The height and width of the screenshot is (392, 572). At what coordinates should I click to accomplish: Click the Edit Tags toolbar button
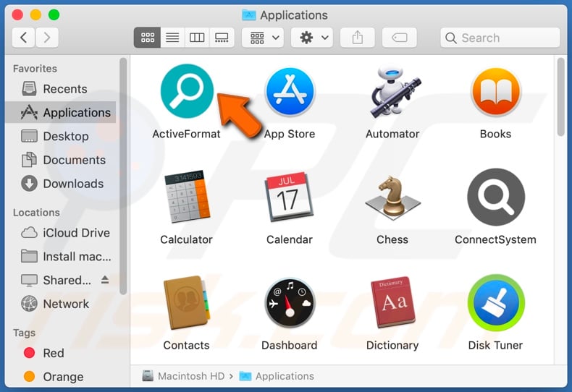point(400,38)
